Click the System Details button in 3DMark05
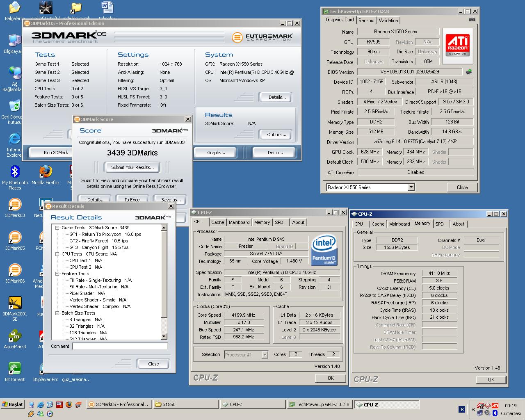The width and height of the screenshot is (525, 420). [x=277, y=97]
